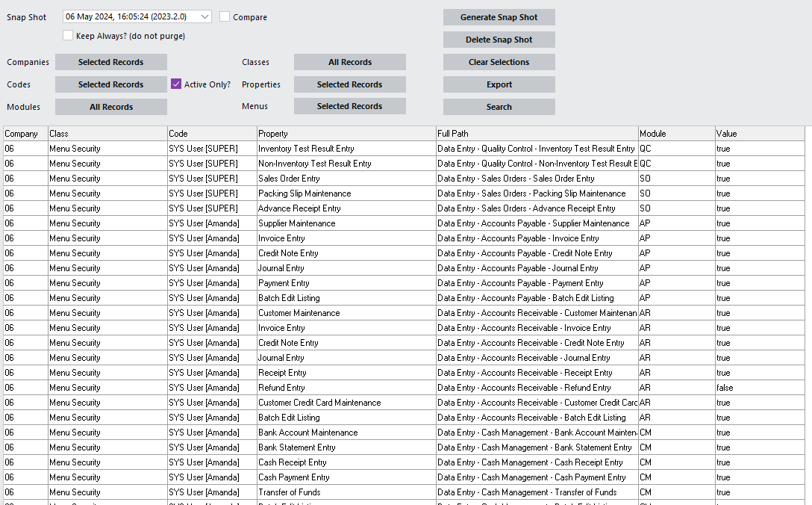Select the Transfer of Funds property cell
Viewport: 812px width, 505px height.
pyautogui.click(x=346, y=492)
